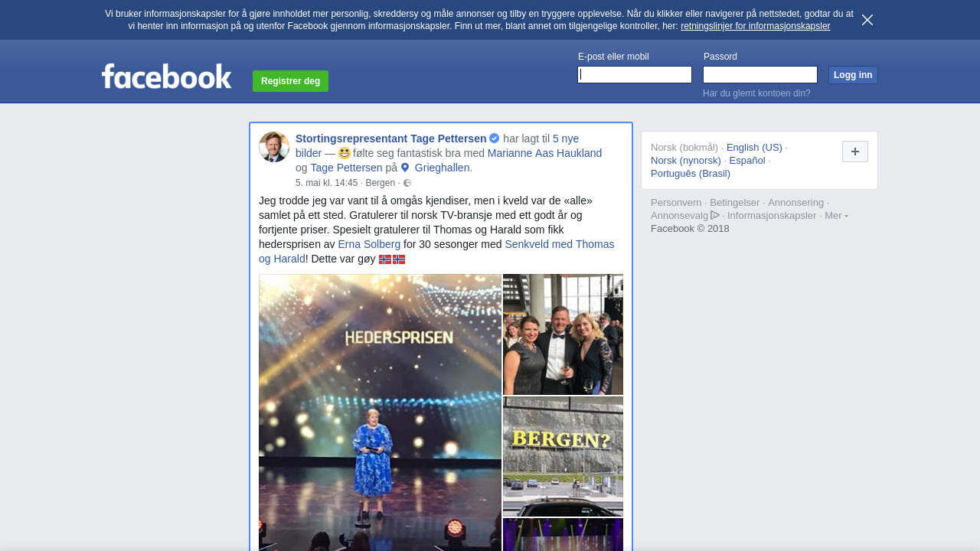Viewport: 980px width, 551px height.
Task: Switch language to Español
Action: coord(747,160)
